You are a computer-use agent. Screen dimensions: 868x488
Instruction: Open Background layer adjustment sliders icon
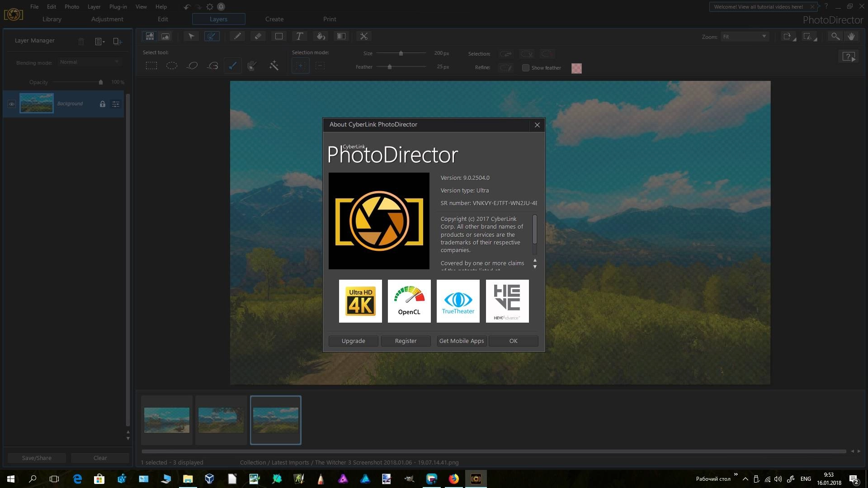pyautogui.click(x=116, y=104)
